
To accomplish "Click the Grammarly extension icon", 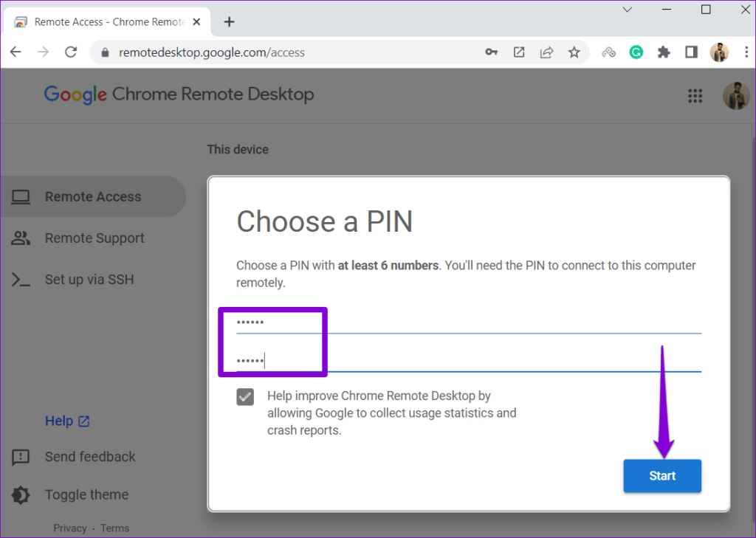I will 636,52.
